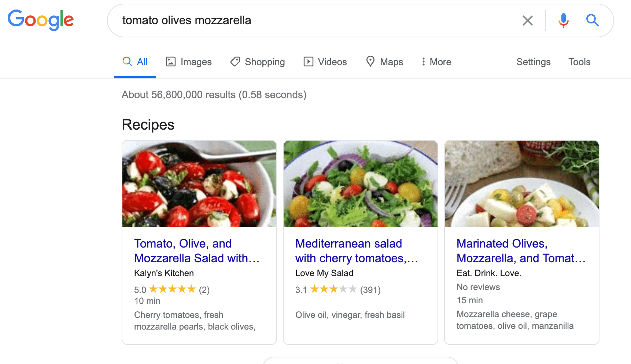Image resolution: width=631 pixels, height=364 pixels.
Task: Expand the More options menu
Action: (436, 62)
